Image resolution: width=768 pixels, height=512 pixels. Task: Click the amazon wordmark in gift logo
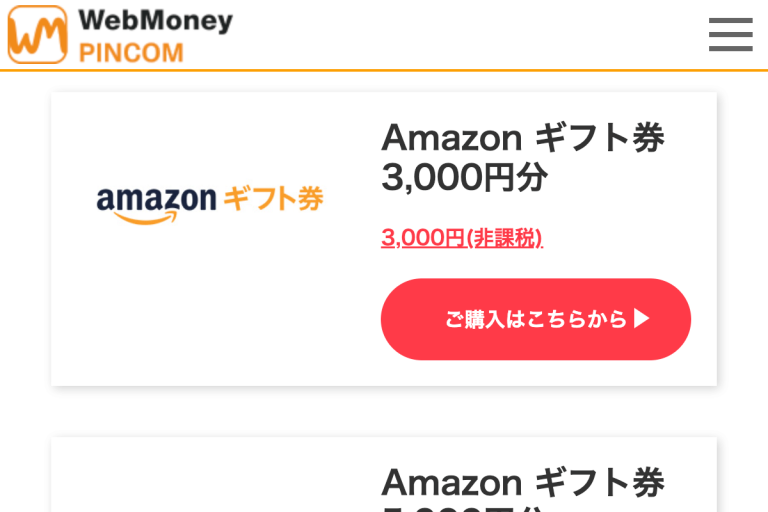(155, 198)
